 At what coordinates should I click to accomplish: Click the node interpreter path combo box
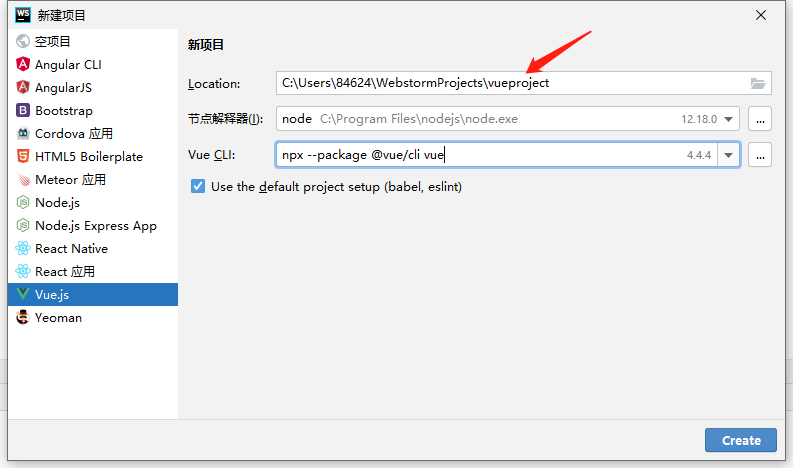pyautogui.click(x=508, y=119)
